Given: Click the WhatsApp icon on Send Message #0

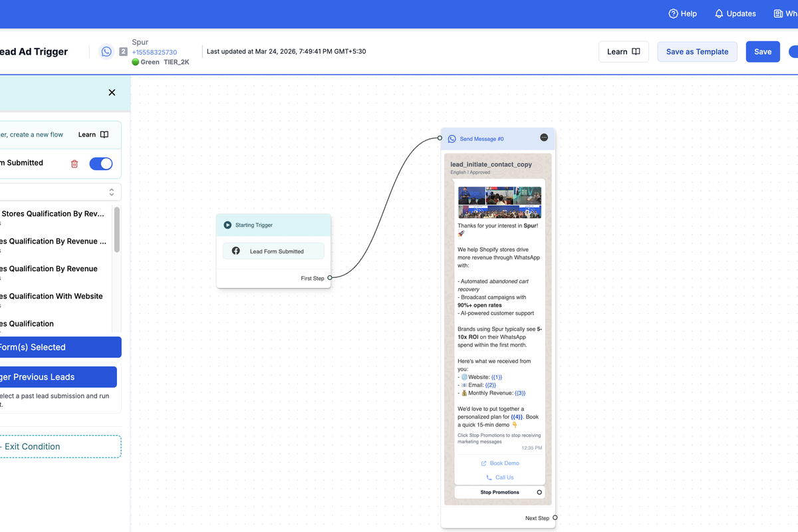Looking at the screenshot, I should [452, 139].
